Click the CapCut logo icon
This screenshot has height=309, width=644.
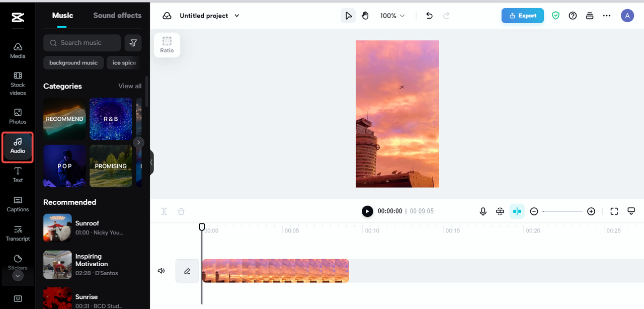(x=18, y=18)
